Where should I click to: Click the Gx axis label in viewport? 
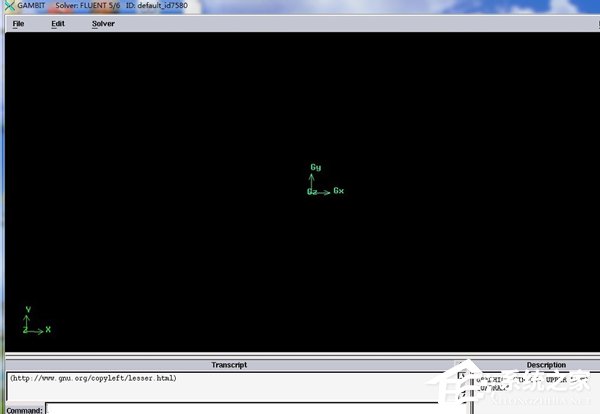coord(339,191)
